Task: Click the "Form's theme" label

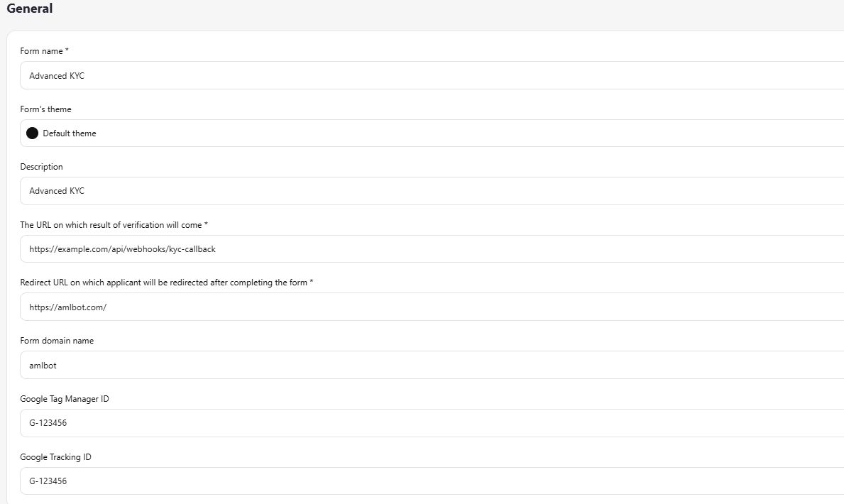Action: tap(45, 109)
